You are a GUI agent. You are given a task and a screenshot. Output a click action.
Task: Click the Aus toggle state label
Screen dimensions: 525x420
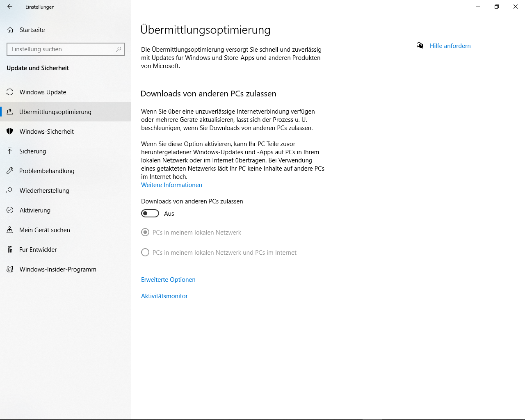click(169, 214)
